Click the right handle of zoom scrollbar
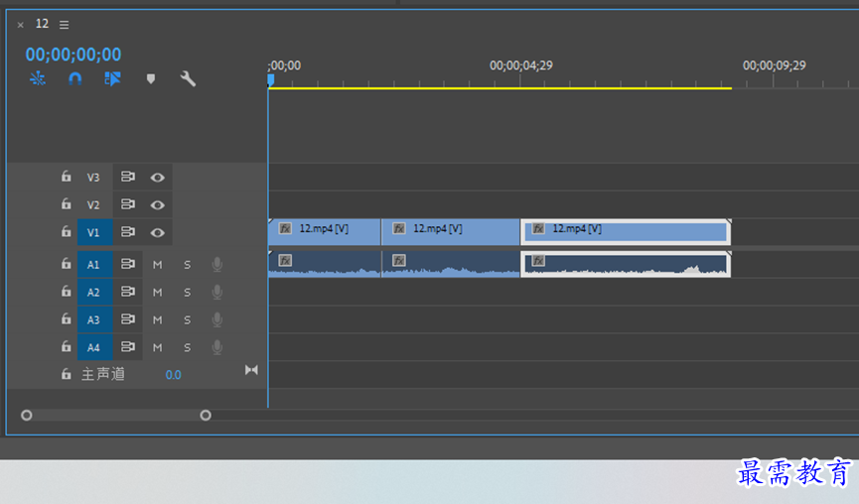This screenshot has height=504, width=859. [206, 416]
